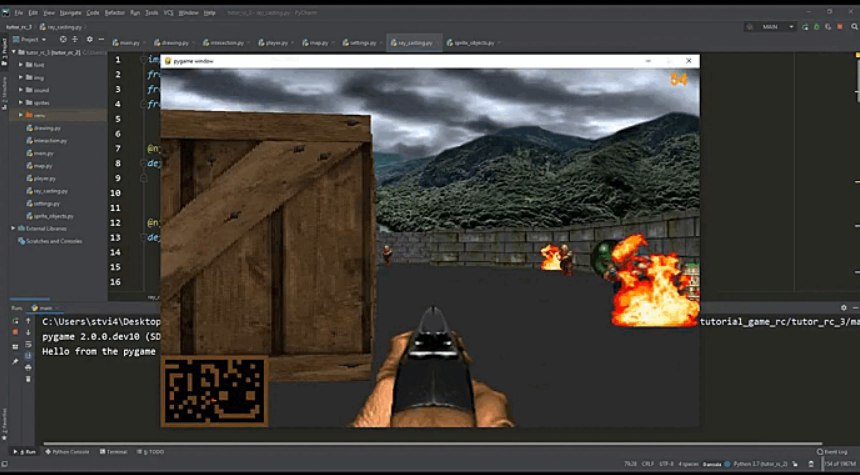
Task: Open the Terminal tool window
Action: (x=114, y=452)
